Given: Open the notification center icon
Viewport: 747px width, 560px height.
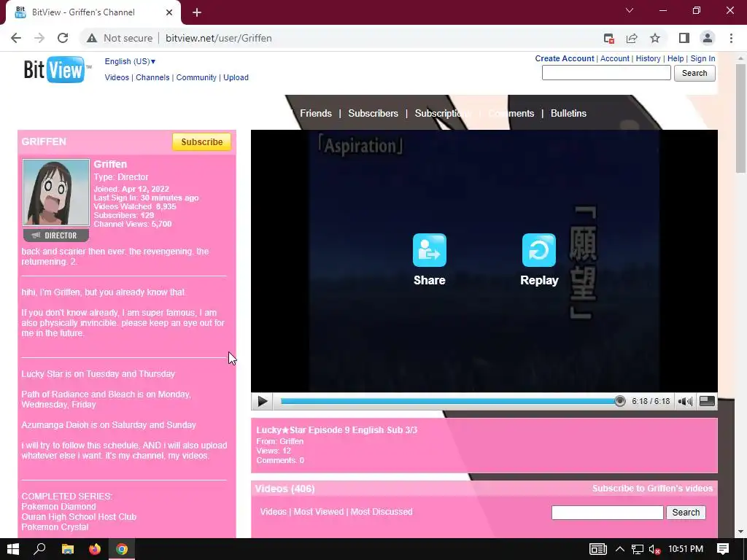Looking at the screenshot, I should (723, 549).
